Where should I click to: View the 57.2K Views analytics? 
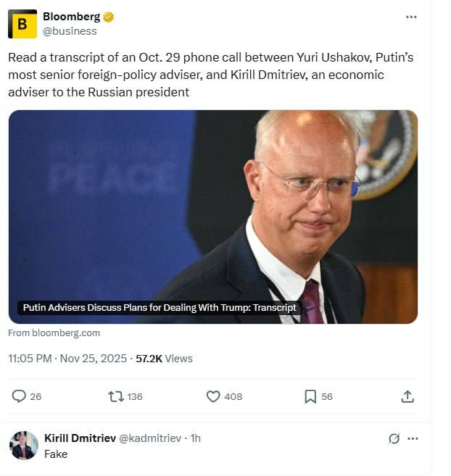164,358
